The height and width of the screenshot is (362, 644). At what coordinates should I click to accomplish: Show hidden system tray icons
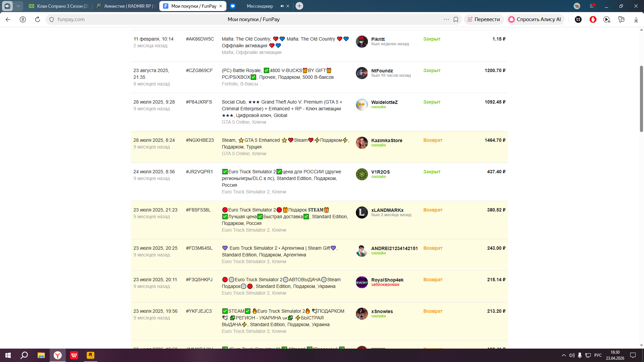pyautogui.click(x=563, y=355)
